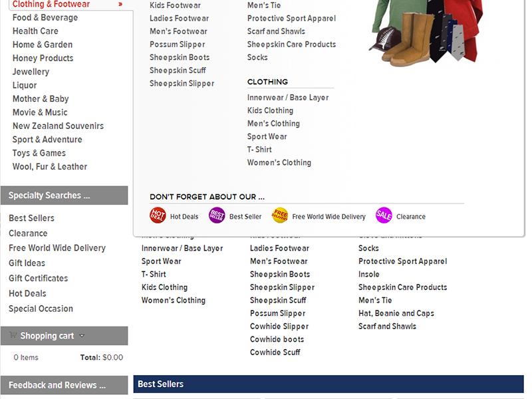Click the Sheepskin Boots link in flyout menu
The image size is (532, 399).
click(x=180, y=57)
